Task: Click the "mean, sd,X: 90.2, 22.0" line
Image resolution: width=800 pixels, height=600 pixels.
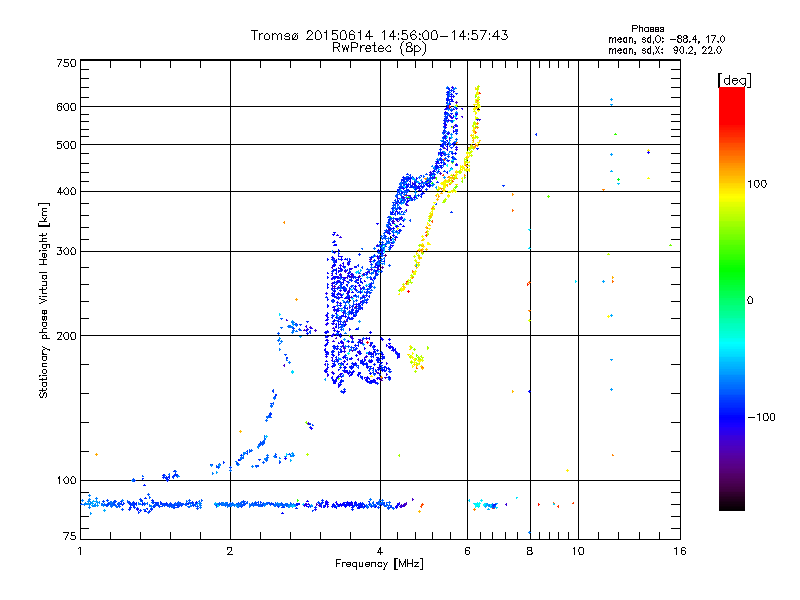Action: click(665, 50)
